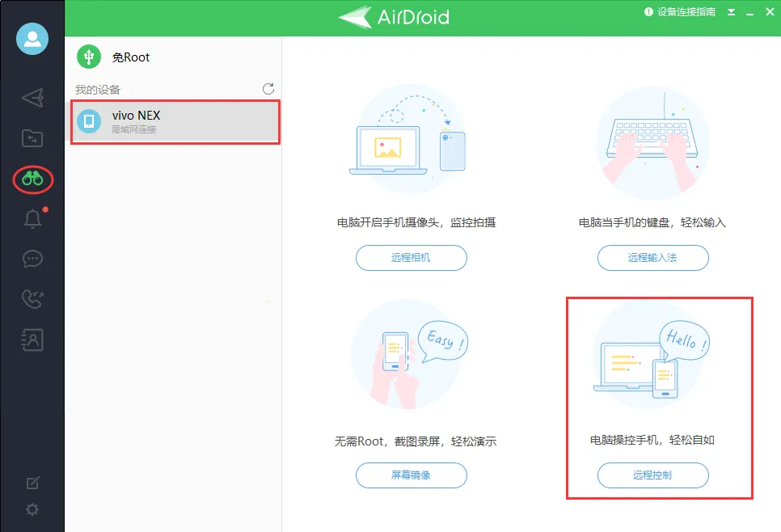Open the 设备连接指南 guide link
Image resolution: width=781 pixels, height=532 pixels.
(x=683, y=12)
